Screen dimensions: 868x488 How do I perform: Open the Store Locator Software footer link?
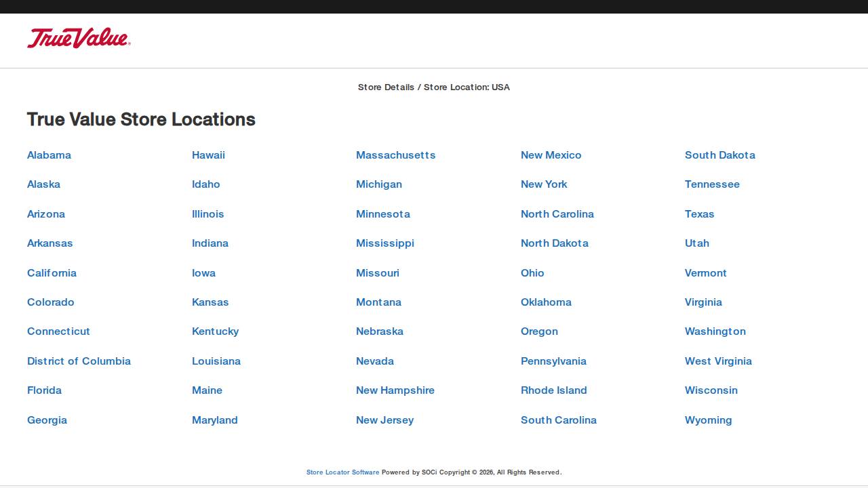(x=342, y=472)
